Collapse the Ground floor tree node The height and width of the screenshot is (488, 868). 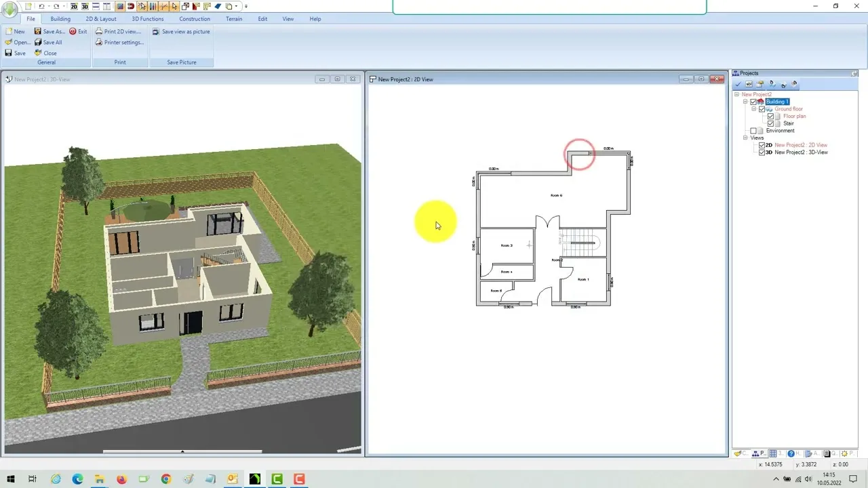click(x=754, y=109)
